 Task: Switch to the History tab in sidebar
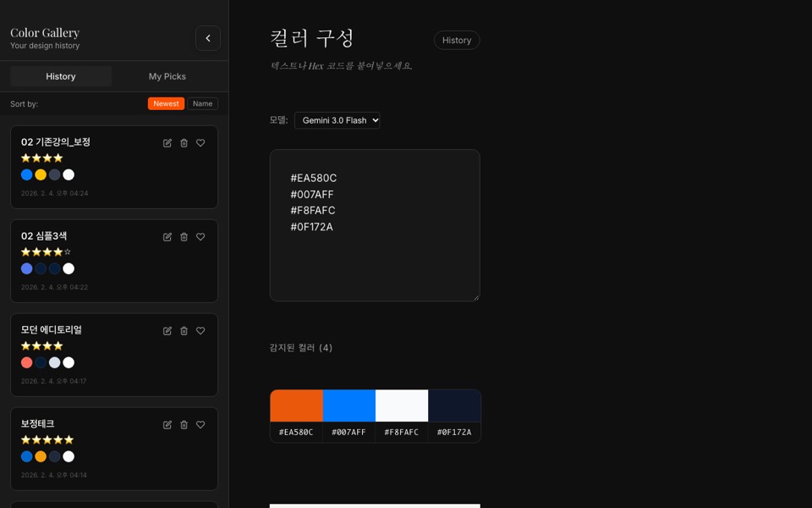pyautogui.click(x=61, y=76)
